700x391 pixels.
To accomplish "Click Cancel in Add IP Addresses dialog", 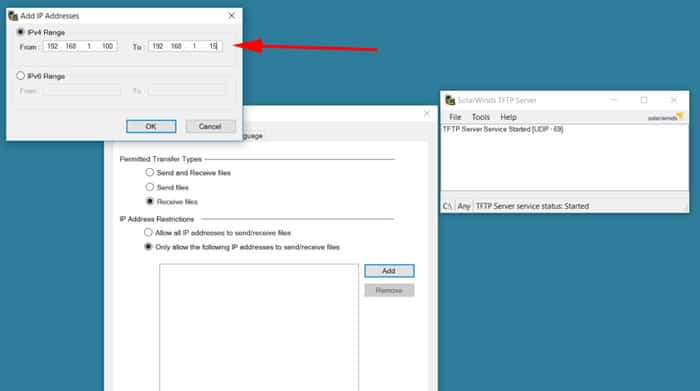I will click(x=210, y=126).
